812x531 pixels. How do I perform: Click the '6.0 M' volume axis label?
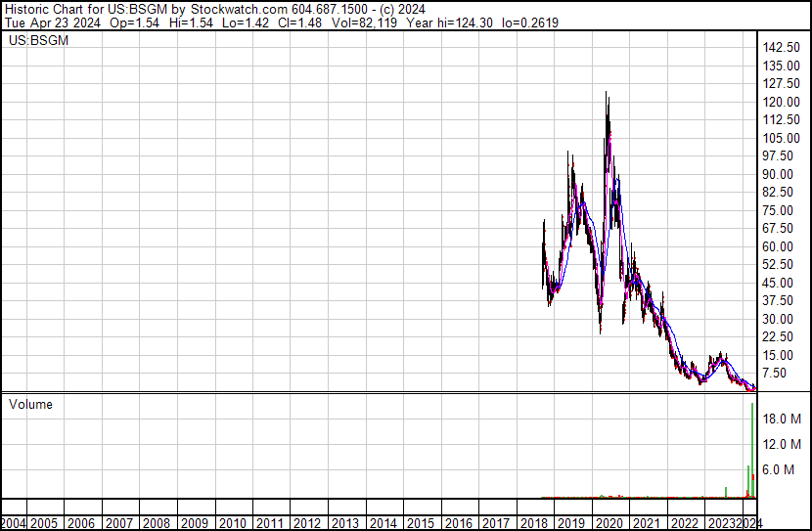click(779, 470)
